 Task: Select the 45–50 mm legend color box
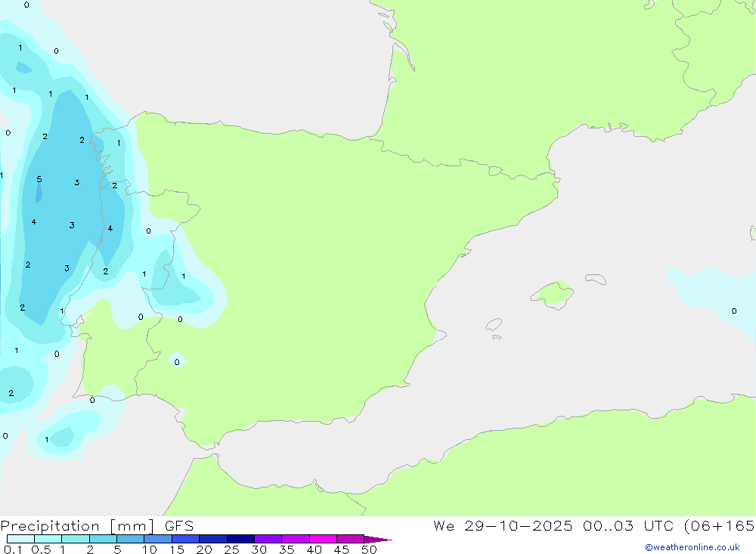click(351, 539)
